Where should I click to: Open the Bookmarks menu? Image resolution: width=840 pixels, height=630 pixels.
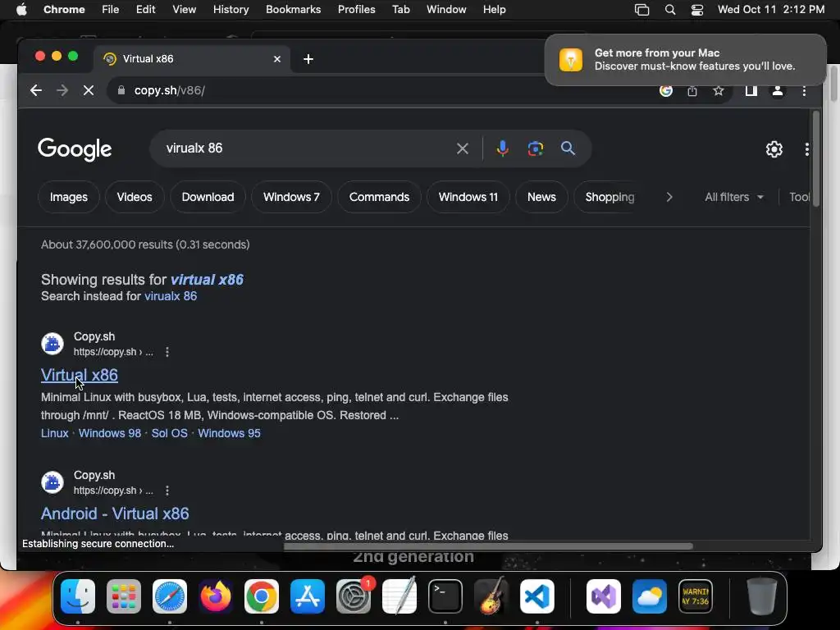click(x=294, y=10)
